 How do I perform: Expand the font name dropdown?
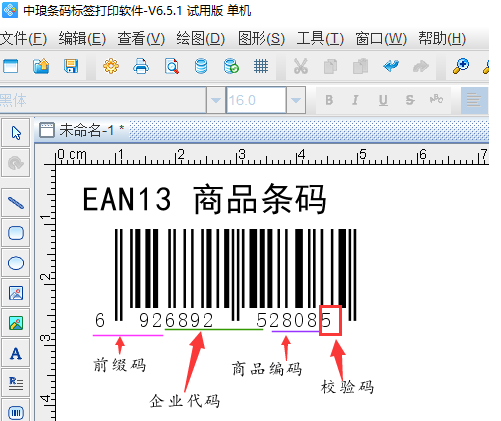(x=216, y=100)
